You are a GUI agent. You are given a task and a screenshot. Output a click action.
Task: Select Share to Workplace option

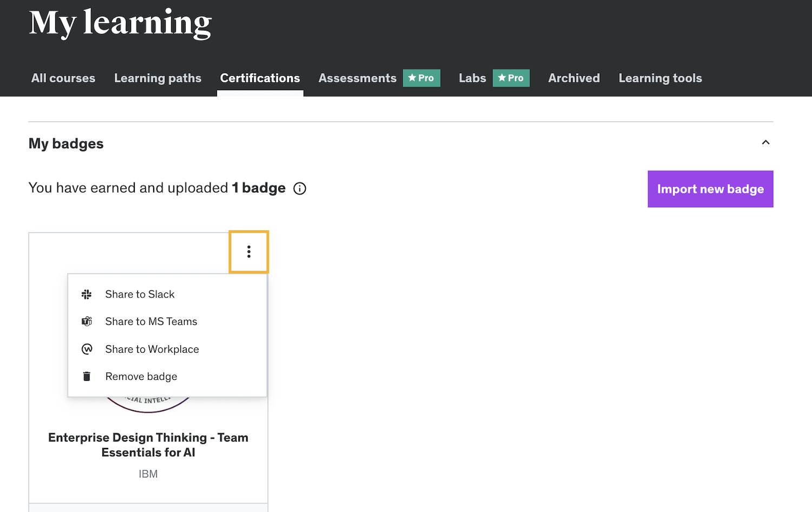[152, 349]
